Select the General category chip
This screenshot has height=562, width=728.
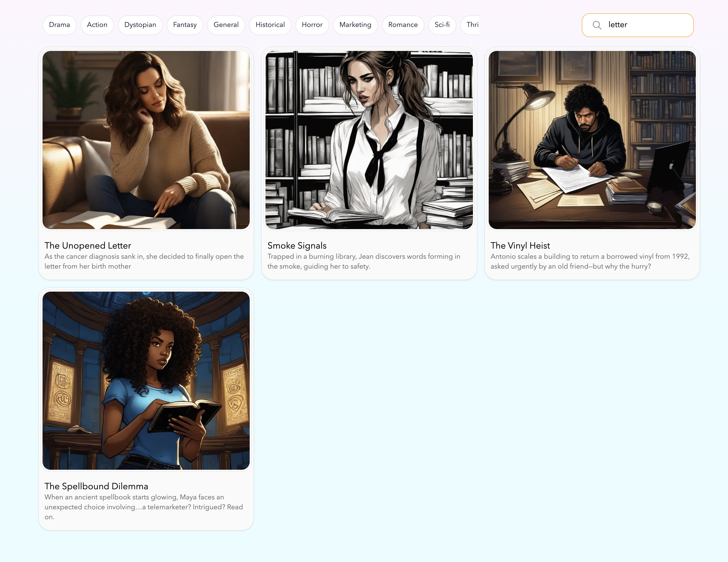(226, 25)
